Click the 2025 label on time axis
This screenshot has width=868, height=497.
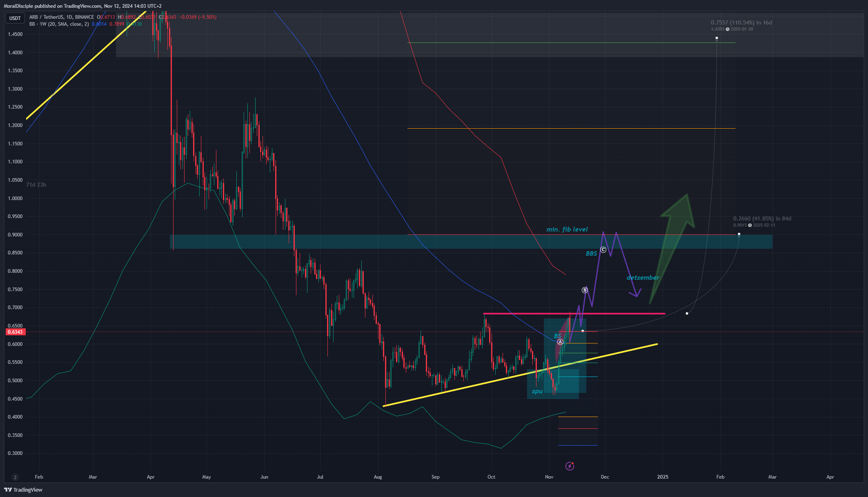click(x=663, y=477)
